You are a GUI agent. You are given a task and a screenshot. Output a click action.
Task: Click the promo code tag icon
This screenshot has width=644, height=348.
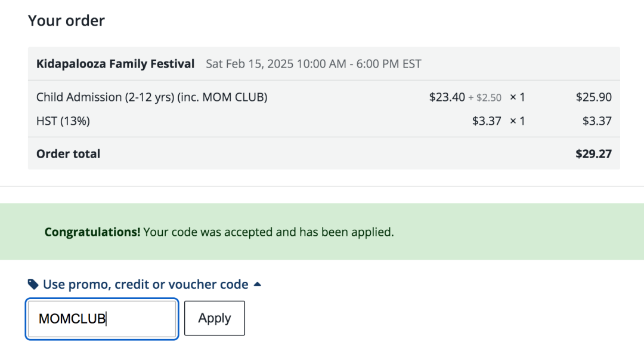pyautogui.click(x=33, y=284)
